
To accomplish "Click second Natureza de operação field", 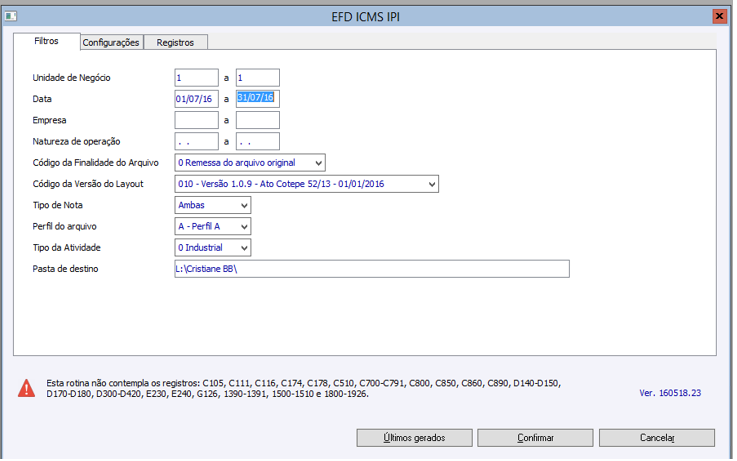I will [x=258, y=141].
